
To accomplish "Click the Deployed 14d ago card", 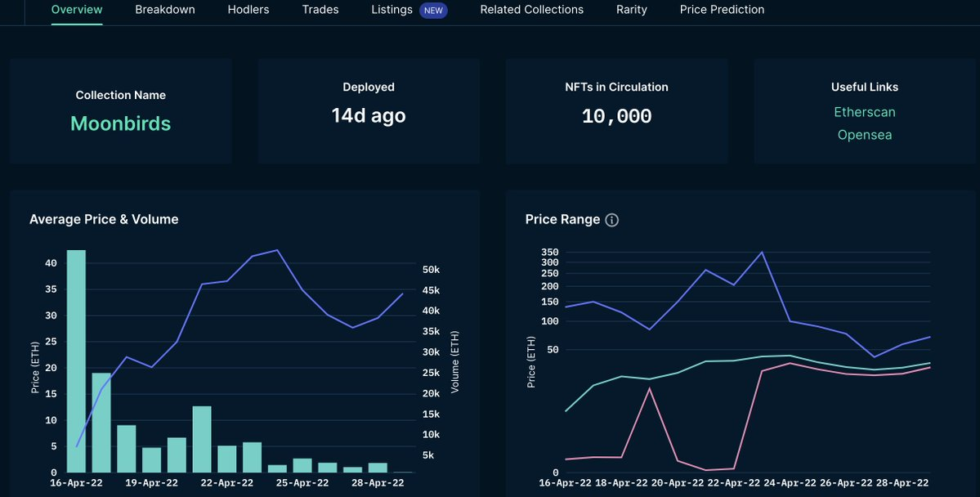I will (369, 111).
